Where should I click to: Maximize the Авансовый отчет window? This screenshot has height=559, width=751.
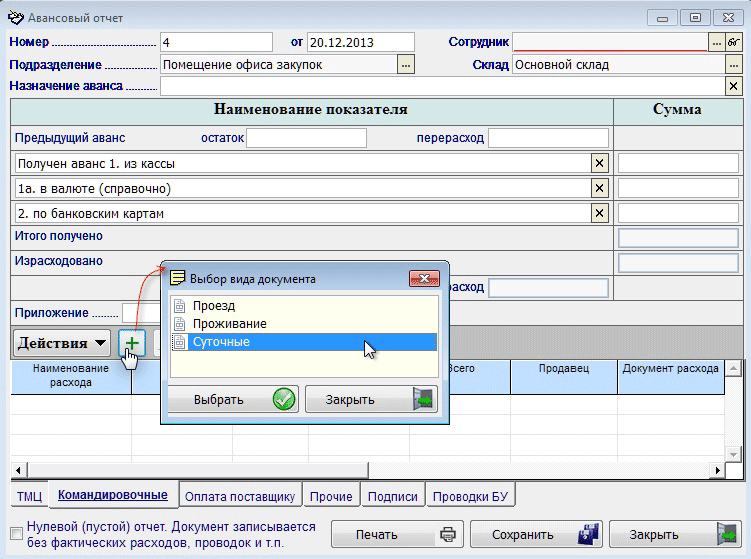coord(695,18)
